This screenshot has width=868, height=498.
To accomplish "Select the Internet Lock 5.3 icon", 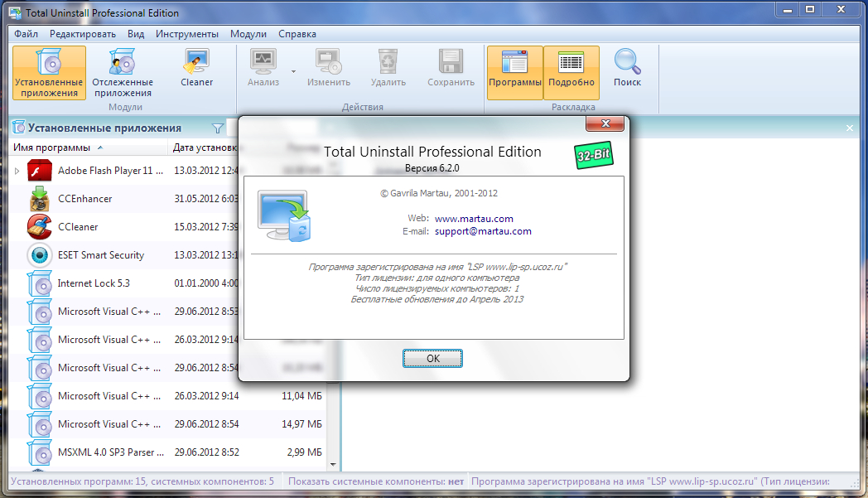I will click(x=39, y=283).
